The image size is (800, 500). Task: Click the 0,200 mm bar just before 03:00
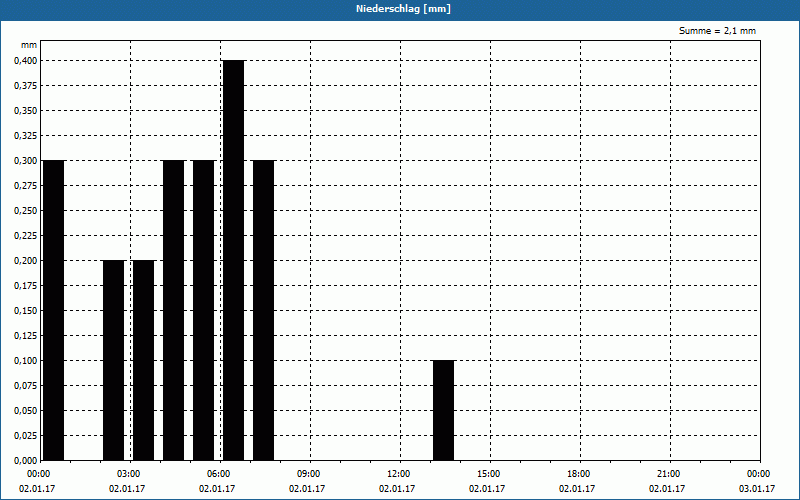point(113,360)
